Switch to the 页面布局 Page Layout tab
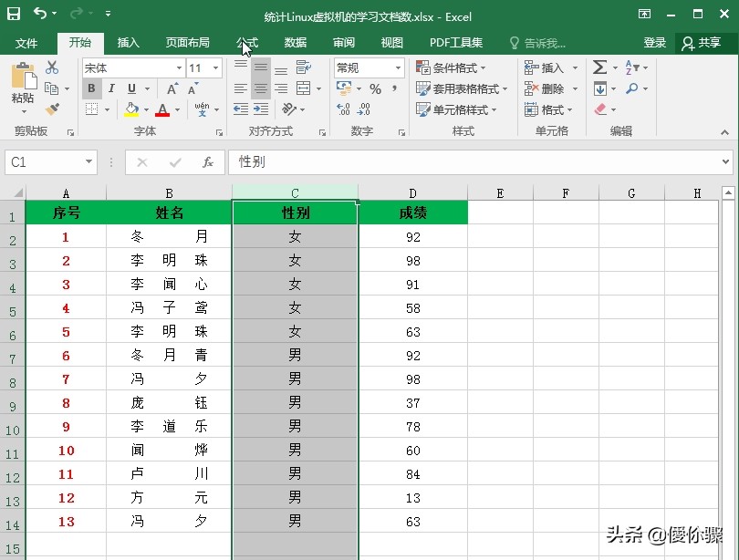The width and height of the screenshot is (739, 560). click(188, 43)
